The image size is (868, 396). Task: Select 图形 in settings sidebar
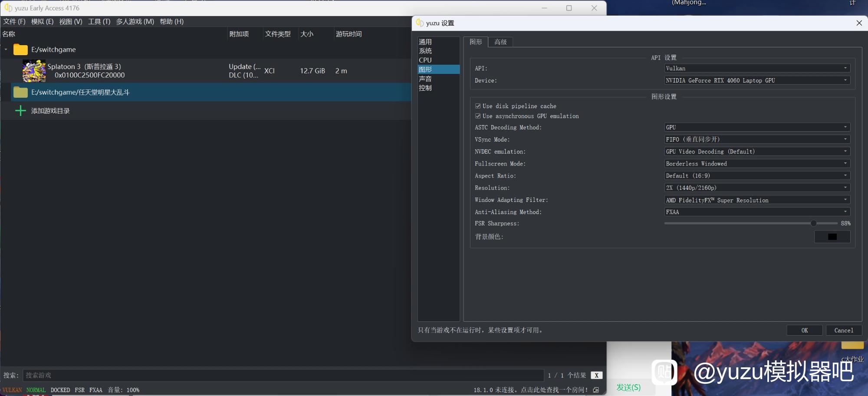438,69
